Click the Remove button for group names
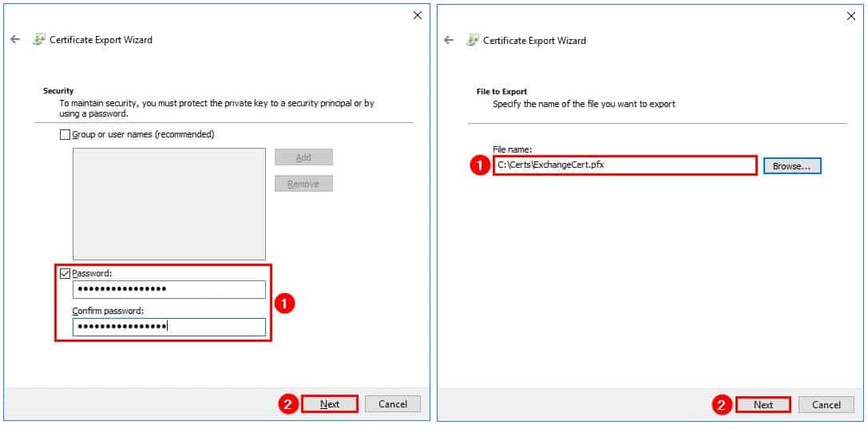This screenshot has height=429, width=868. point(303,184)
